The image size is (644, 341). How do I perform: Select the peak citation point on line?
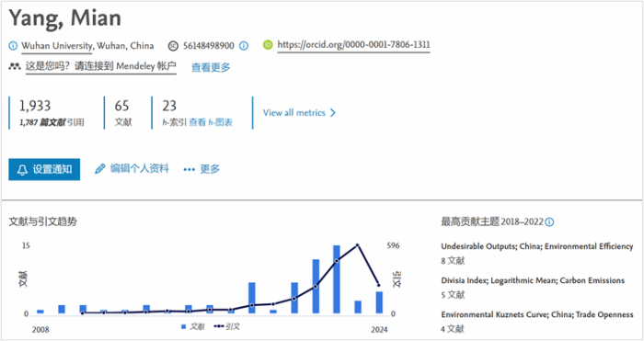357,245
